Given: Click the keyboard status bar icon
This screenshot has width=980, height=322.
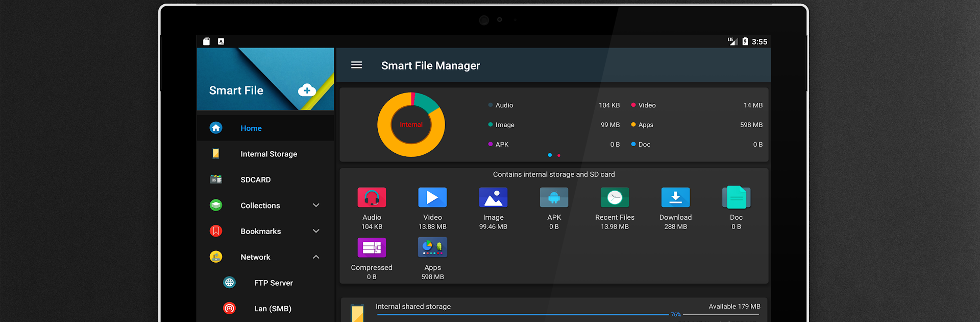Looking at the screenshot, I should pos(221,41).
